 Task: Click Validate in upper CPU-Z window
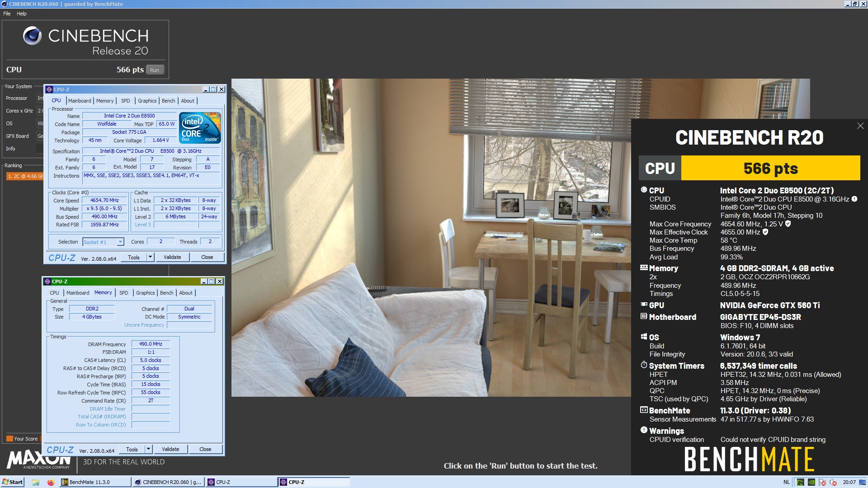[172, 257]
